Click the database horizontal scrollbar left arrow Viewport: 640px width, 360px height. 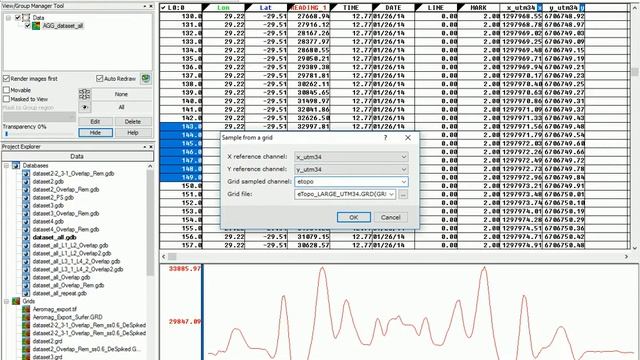(164, 256)
